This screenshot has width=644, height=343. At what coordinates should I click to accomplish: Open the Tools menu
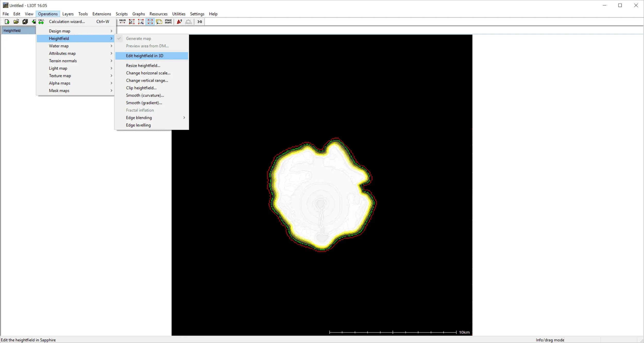click(x=83, y=14)
